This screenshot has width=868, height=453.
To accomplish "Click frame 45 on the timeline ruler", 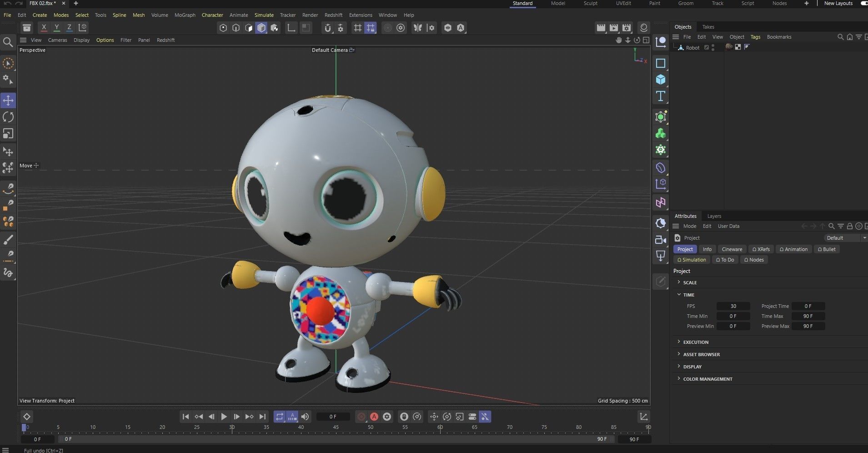I will coord(336,428).
